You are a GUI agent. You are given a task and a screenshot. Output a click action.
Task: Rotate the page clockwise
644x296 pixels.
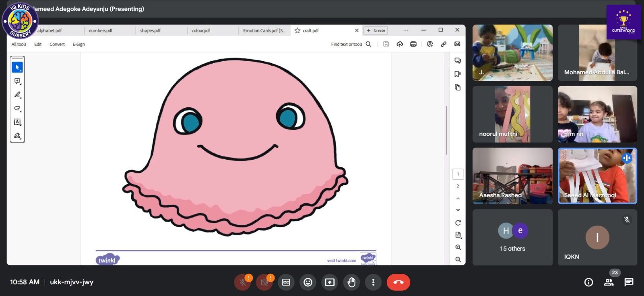pyautogui.click(x=458, y=223)
